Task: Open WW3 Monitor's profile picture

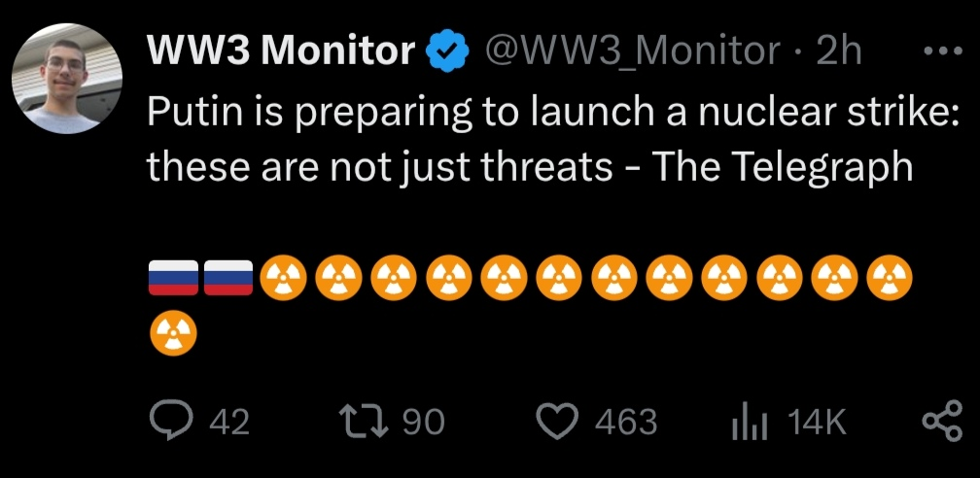Action: coord(67,77)
